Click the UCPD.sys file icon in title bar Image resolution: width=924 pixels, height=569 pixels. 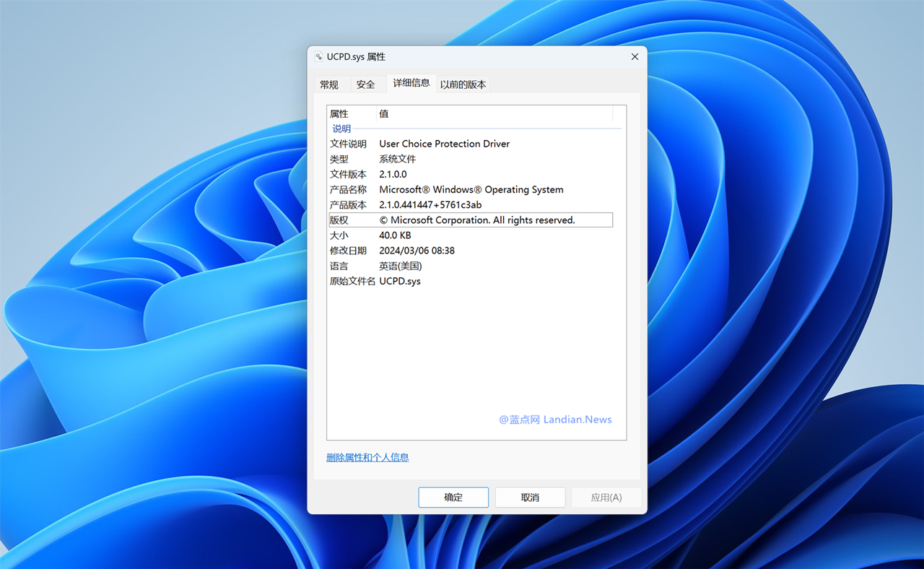coord(318,57)
